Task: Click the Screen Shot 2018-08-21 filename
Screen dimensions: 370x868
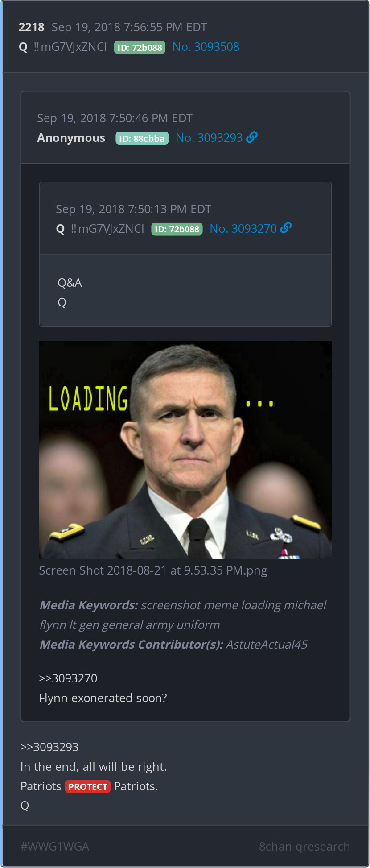Action: (x=153, y=570)
